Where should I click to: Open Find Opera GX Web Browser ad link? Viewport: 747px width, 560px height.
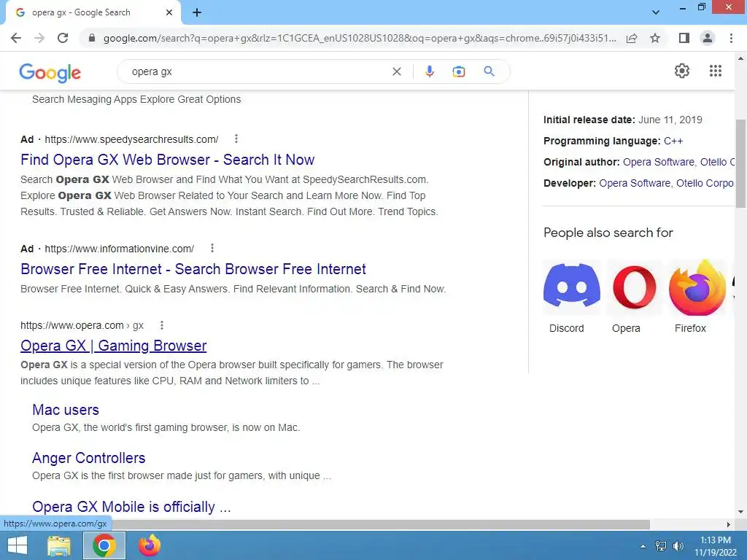click(x=167, y=160)
